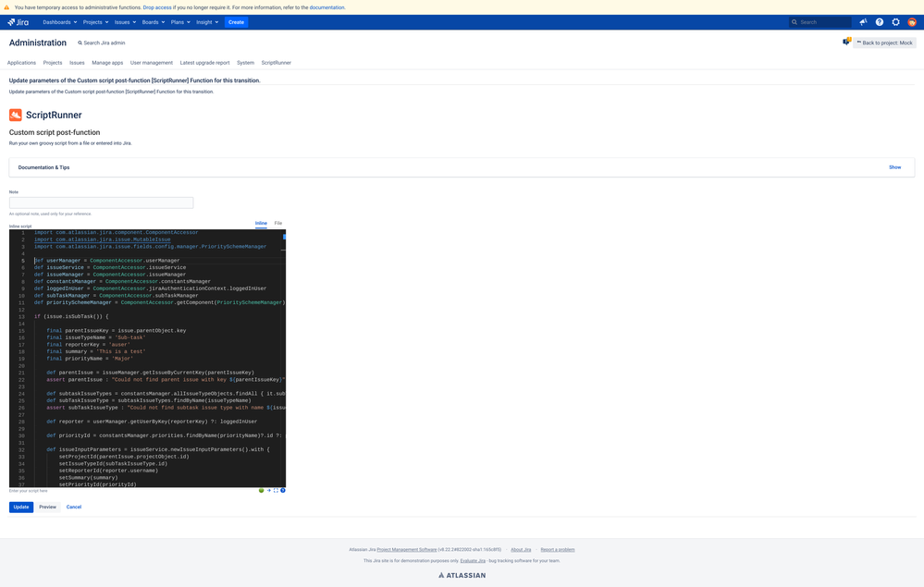Viewport: 924px width, 587px height.
Task: Click the blue help icon below the editor
Action: (283, 491)
